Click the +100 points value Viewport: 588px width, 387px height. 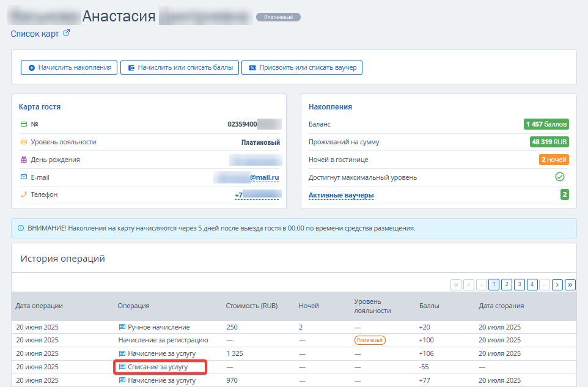427,340
